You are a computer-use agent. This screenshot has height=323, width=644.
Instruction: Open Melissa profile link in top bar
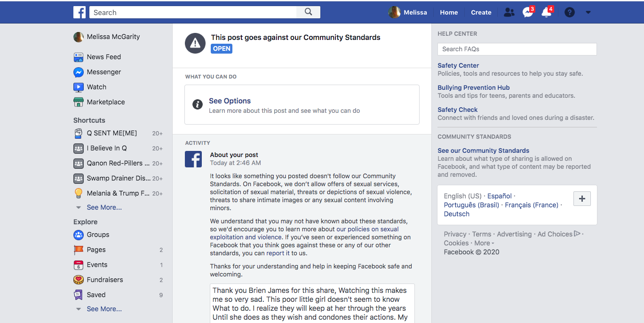click(415, 13)
